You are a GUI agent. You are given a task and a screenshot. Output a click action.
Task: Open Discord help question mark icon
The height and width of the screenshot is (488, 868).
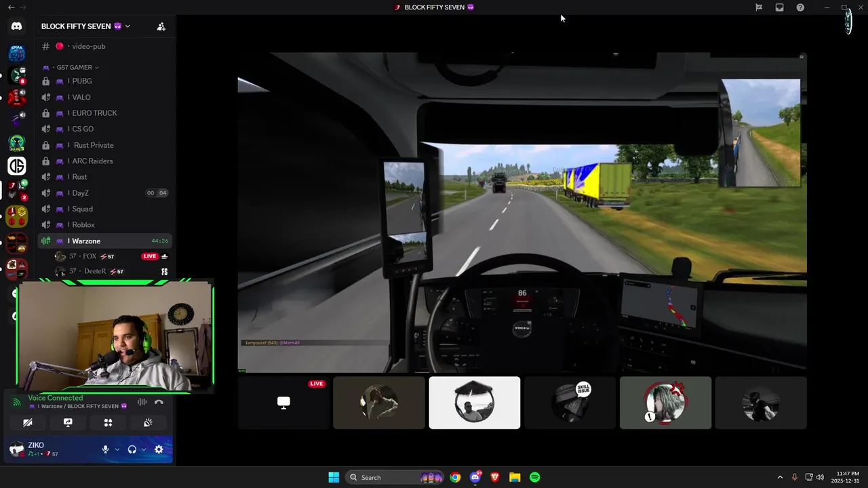800,7
